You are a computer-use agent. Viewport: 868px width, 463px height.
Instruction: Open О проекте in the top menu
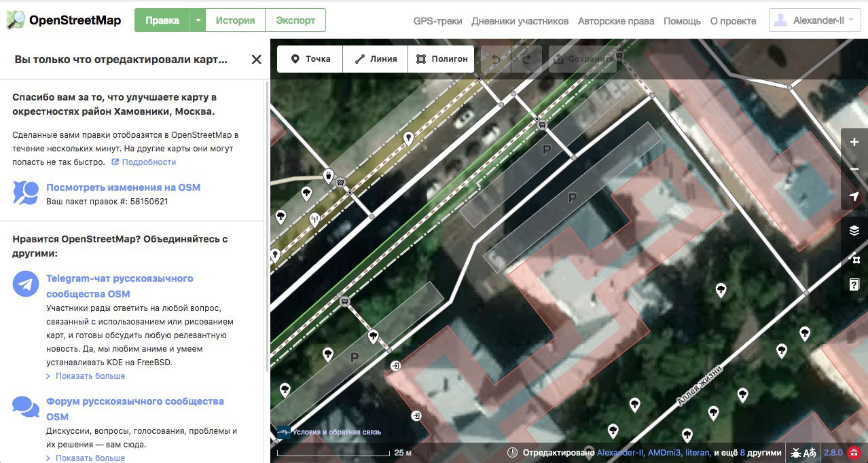pyautogui.click(x=733, y=21)
